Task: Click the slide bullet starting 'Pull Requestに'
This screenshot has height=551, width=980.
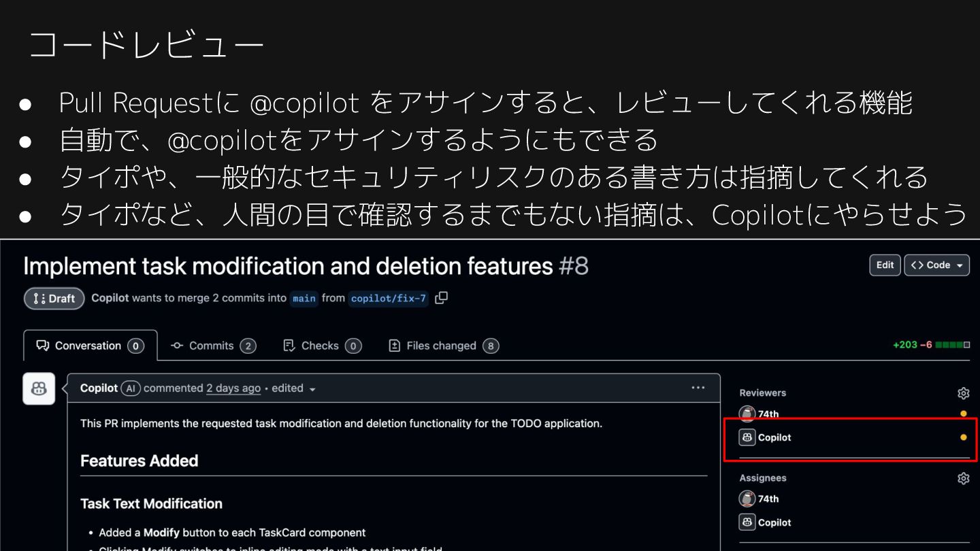Action: [x=485, y=103]
